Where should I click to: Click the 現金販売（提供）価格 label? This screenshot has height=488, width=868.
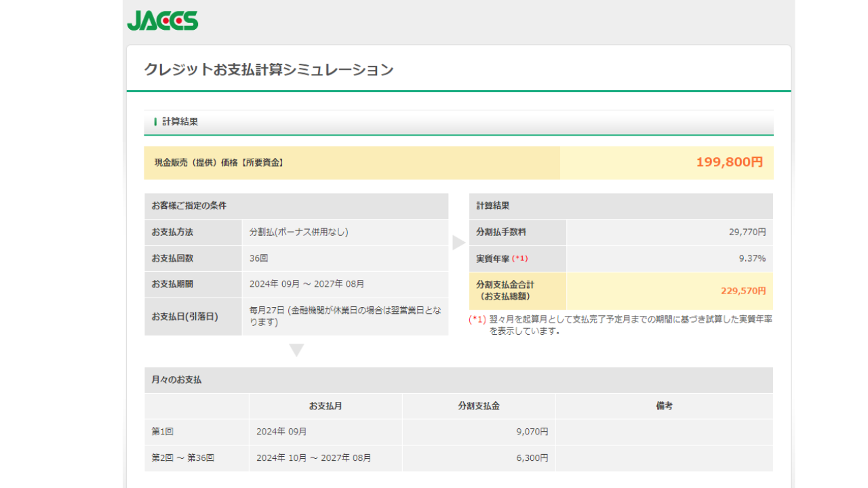[218, 163]
